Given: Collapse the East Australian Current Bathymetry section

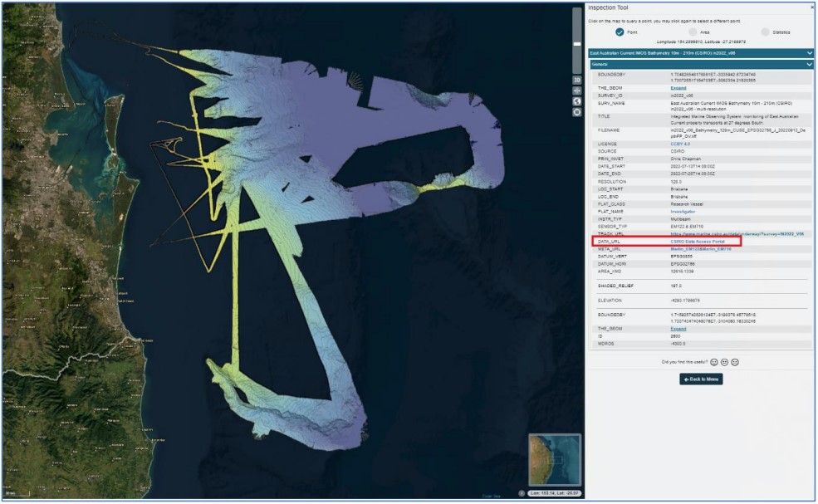Looking at the screenshot, I should coord(809,53).
